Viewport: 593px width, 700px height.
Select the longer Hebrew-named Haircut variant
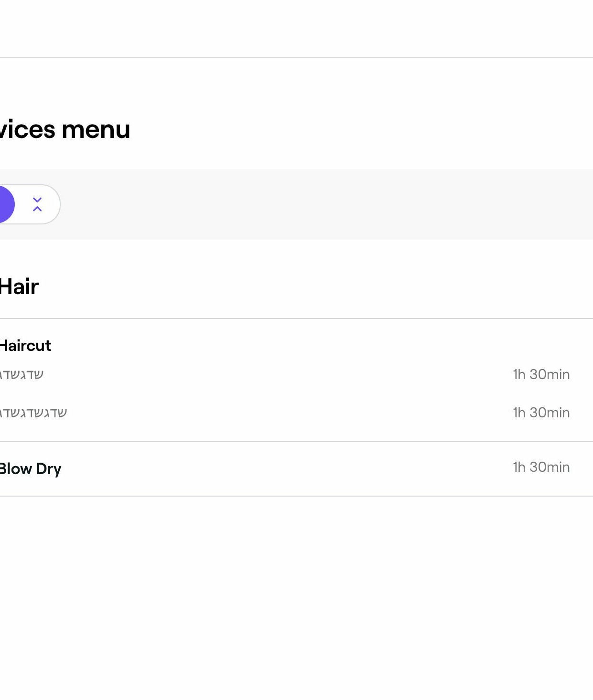click(x=33, y=413)
